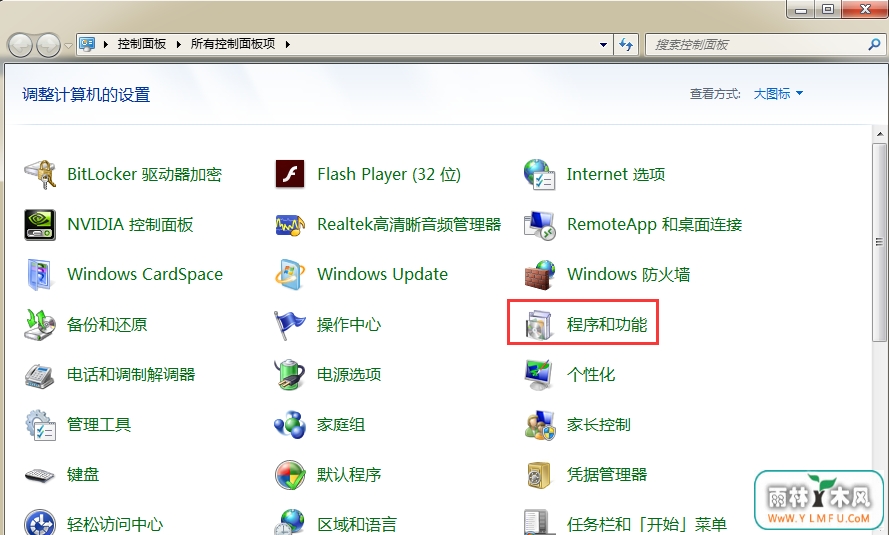Click the 所有控制面板项 breadcrumb segment
This screenshot has height=535, width=889.
click(x=233, y=44)
